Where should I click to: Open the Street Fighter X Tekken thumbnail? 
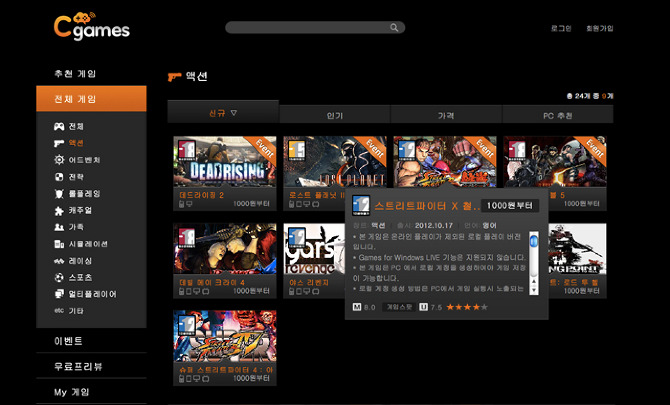(x=445, y=161)
